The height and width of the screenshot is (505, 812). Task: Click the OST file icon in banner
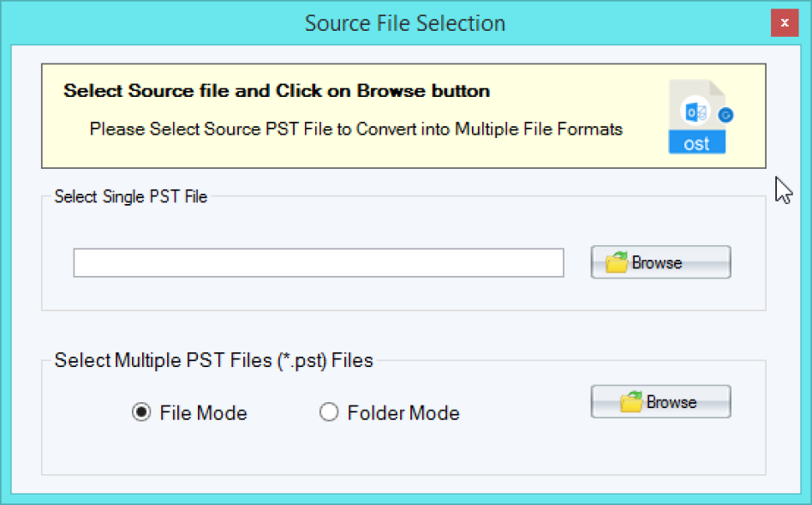[696, 117]
